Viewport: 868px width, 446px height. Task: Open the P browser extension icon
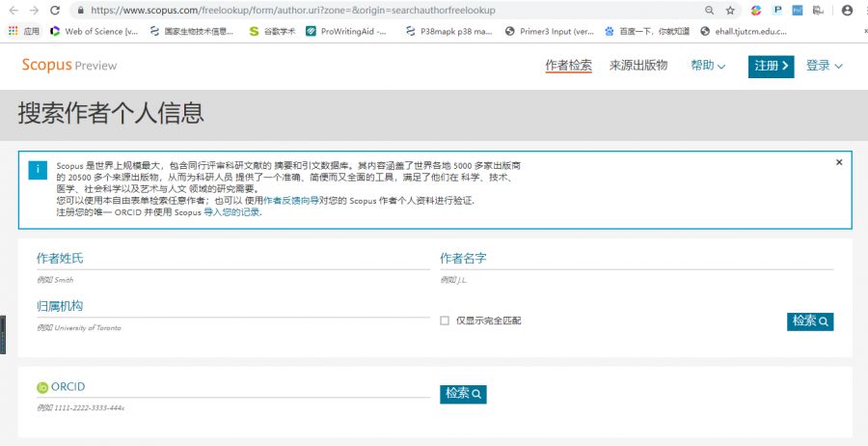(777, 10)
